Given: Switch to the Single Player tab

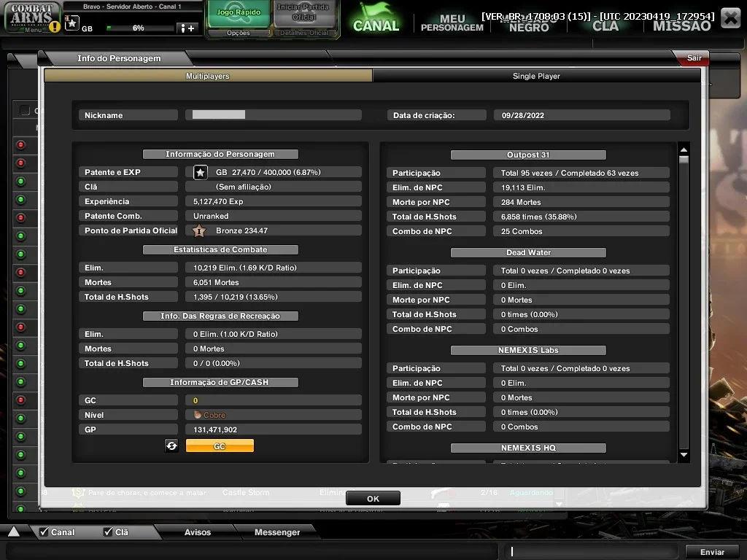Looking at the screenshot, I should pos(536,76).
